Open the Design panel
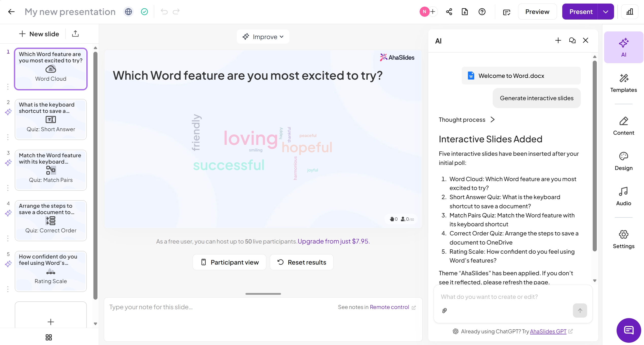644x345 pixels. click(x=623, y=161)
